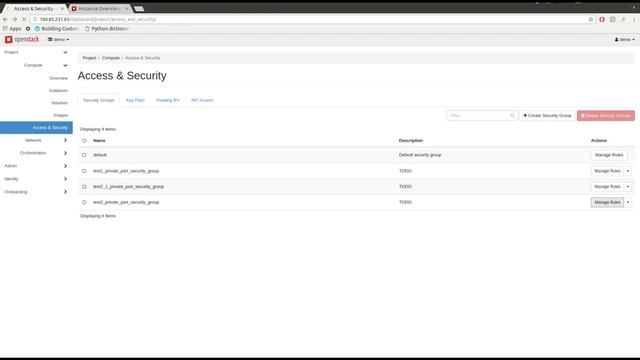Click test2_1_private_port_security_group name text
Image resolution: width=640 pixels, height=360 pixels.
(128, 187)
